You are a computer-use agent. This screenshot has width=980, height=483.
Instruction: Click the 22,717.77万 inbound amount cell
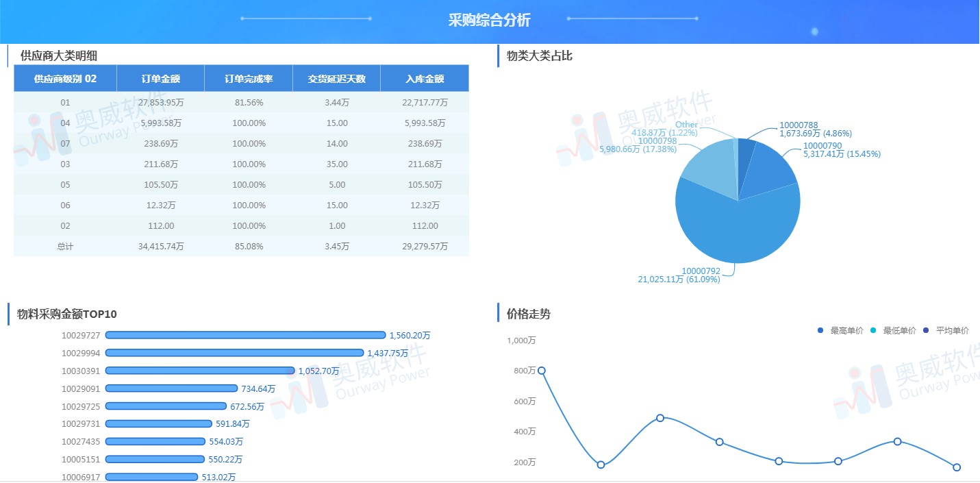tap(425, 103)
